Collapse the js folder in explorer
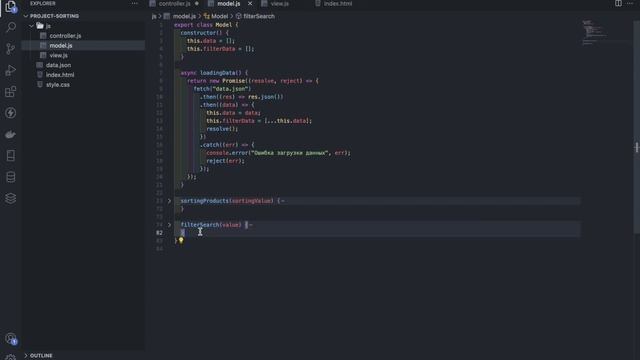 [31, 26]
